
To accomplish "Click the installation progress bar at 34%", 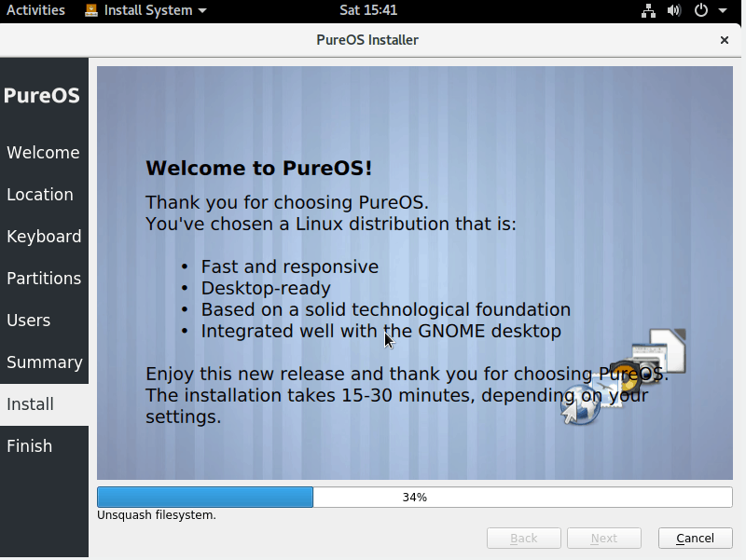I will (414, 498).
